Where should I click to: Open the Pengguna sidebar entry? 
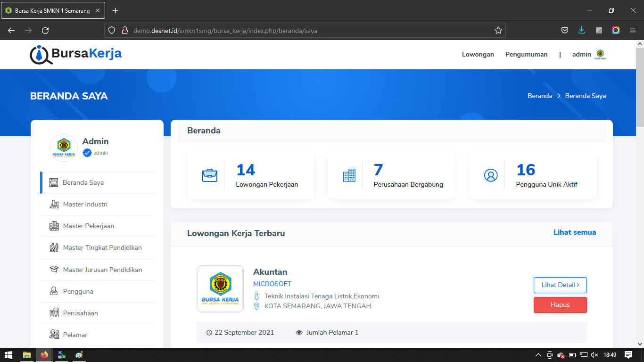click(78, 291)
